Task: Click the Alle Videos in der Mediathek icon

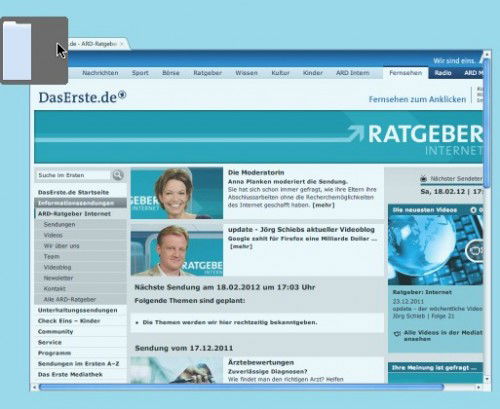Action: point(397,334)
